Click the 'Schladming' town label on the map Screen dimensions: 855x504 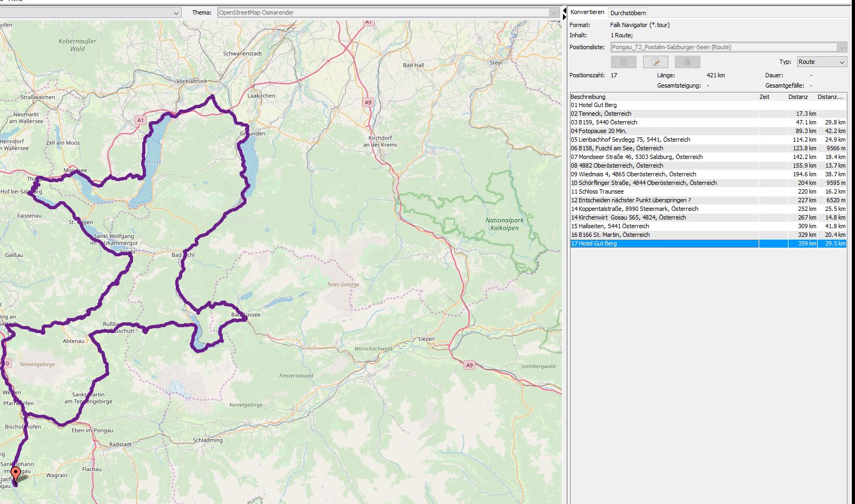208,440
